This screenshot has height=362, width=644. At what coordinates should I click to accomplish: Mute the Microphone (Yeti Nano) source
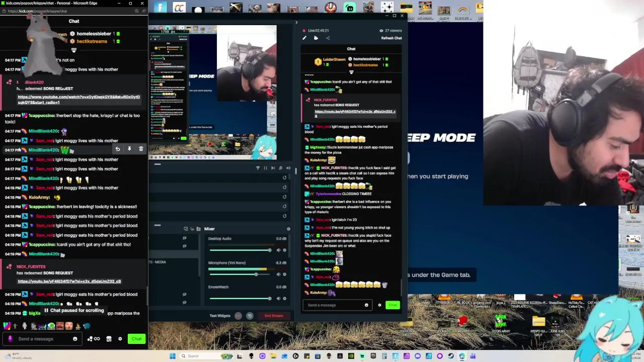[x=278, y=275]
